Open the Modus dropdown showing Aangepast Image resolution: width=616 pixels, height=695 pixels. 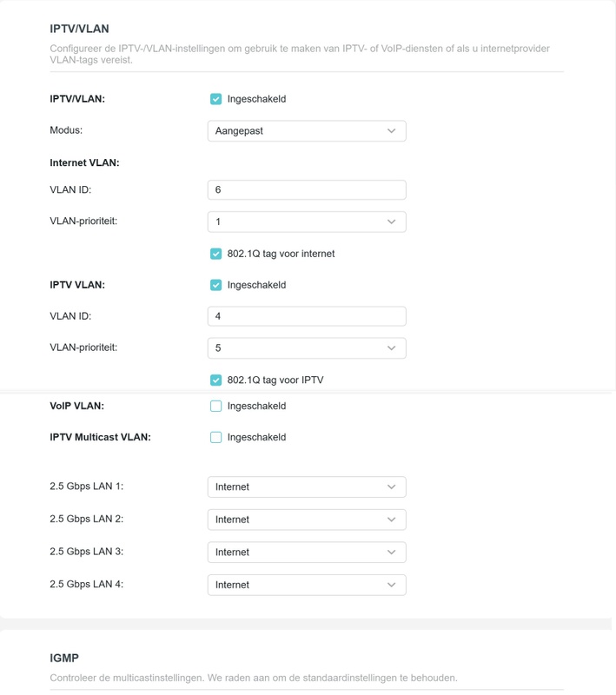pos(306,131)
